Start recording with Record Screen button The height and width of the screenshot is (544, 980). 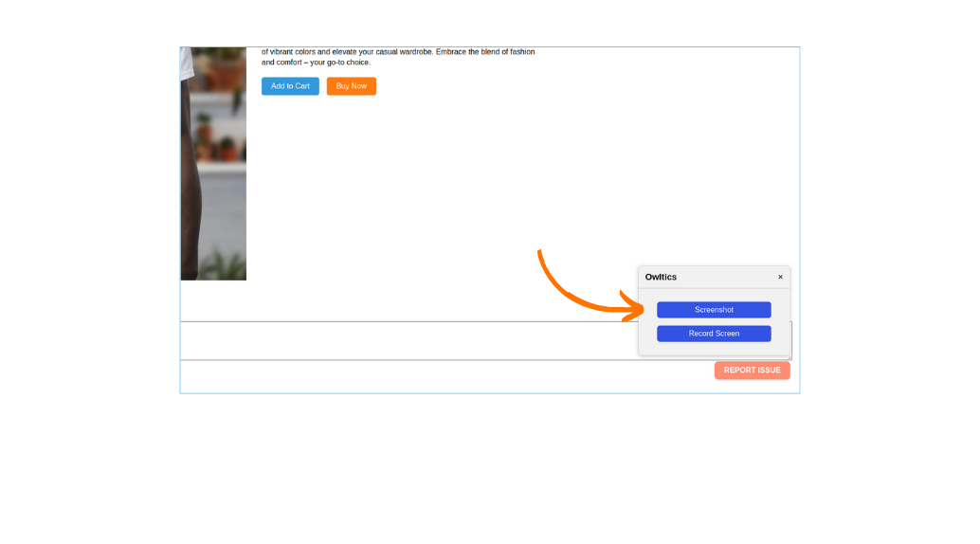(714, 334)
